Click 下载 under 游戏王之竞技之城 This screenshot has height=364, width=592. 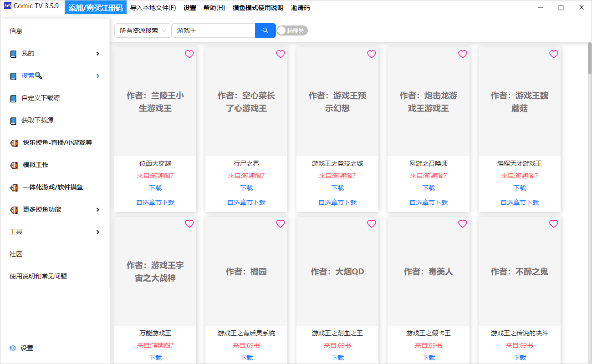(337, 188)
